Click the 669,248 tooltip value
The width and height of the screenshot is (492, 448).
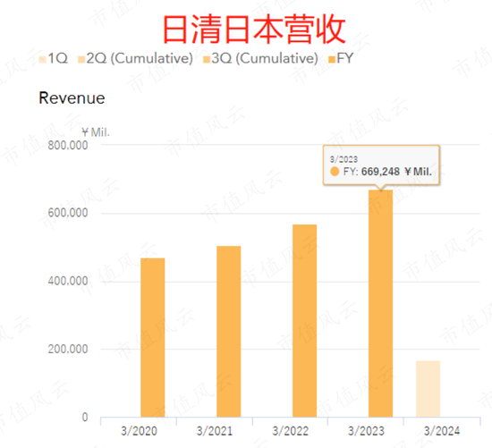380,172
